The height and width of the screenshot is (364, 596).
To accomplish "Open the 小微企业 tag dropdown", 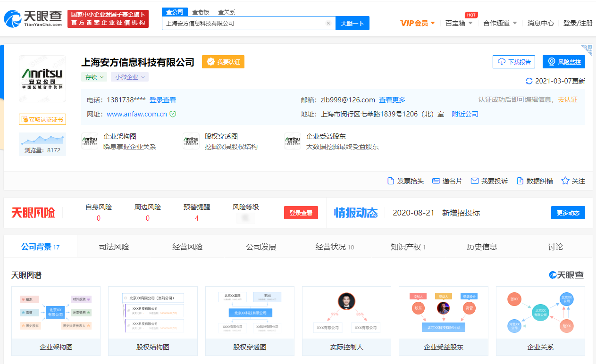I will (x=130, y=77).
